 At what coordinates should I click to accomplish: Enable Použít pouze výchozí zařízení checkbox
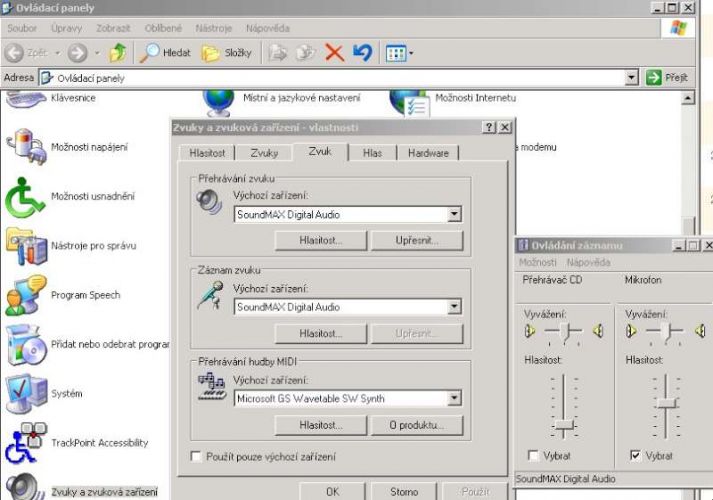[196, 456]
